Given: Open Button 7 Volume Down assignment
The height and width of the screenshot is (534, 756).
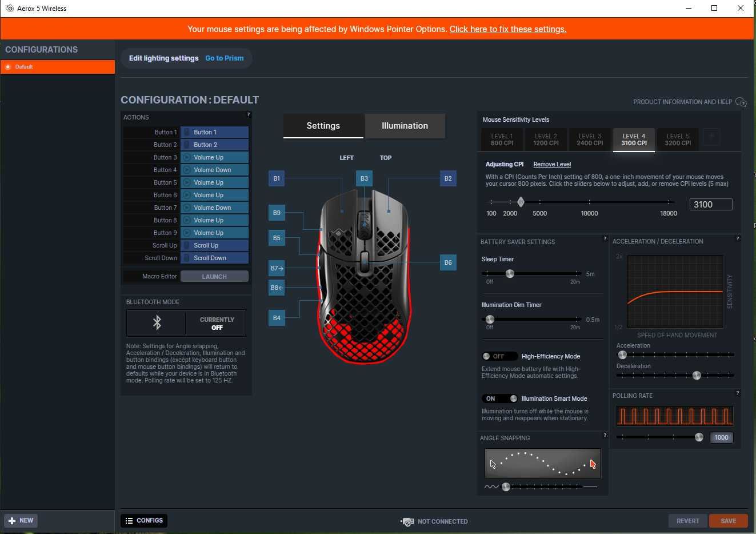Looking at the screenshot, I should point(214,208).
